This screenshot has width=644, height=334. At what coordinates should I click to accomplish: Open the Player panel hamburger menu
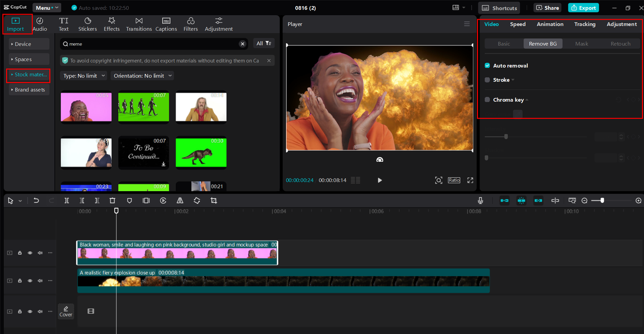(467, 24)
